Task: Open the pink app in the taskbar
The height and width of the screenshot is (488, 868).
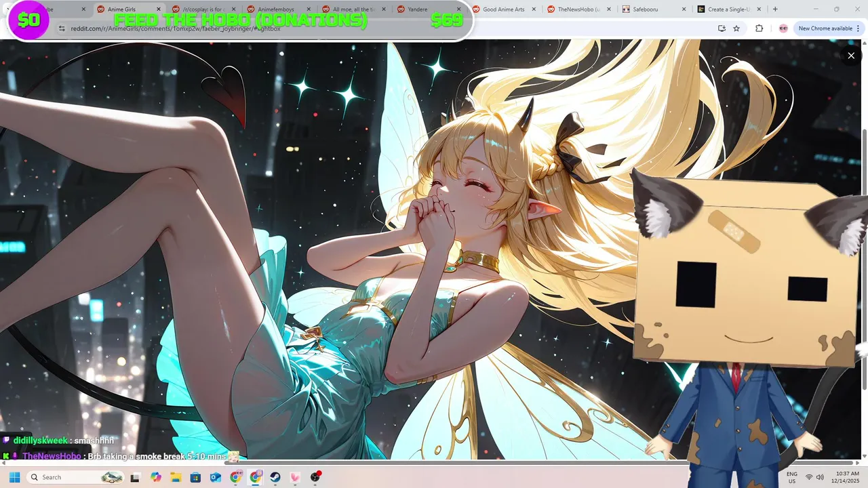Action: click(295, 477)
